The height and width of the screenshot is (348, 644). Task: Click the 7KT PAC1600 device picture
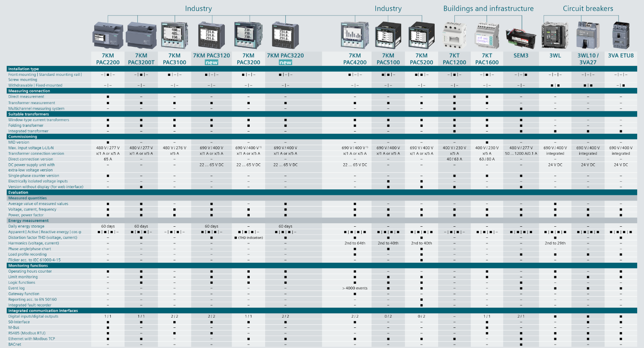pyautogui.click(x=487, y=35)
